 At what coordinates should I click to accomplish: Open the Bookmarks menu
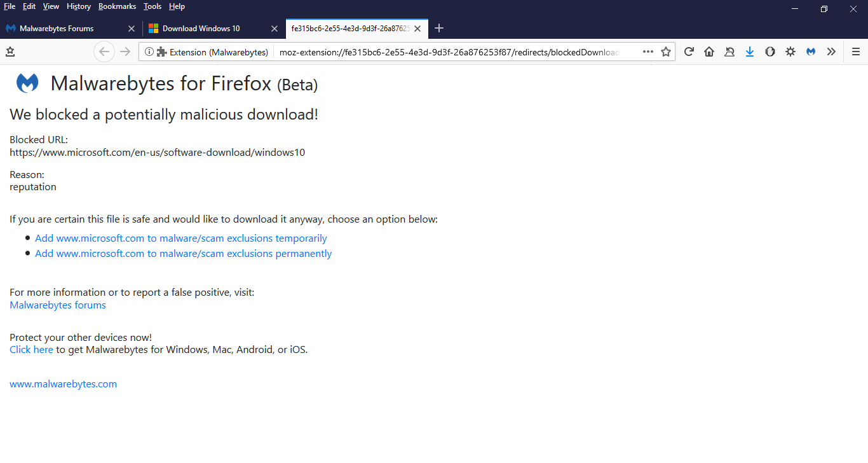[117, 6]
